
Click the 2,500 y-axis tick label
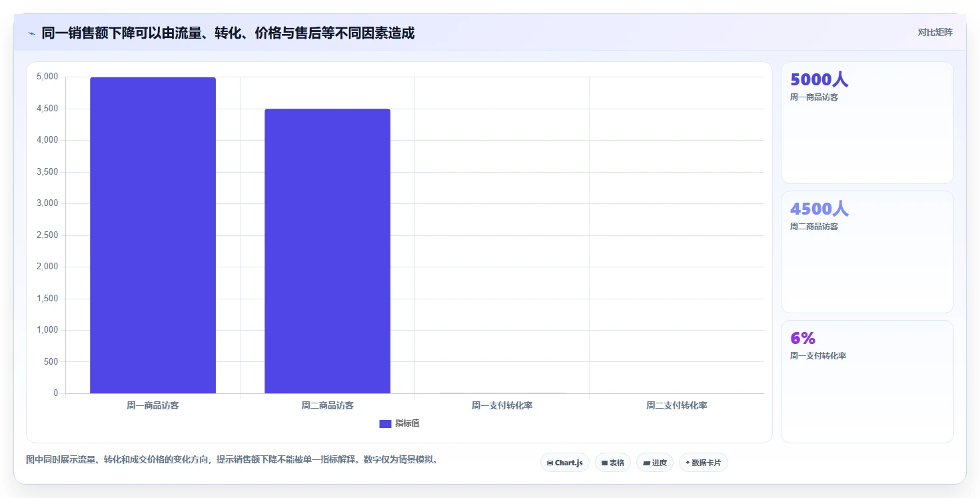pos(47,235)
